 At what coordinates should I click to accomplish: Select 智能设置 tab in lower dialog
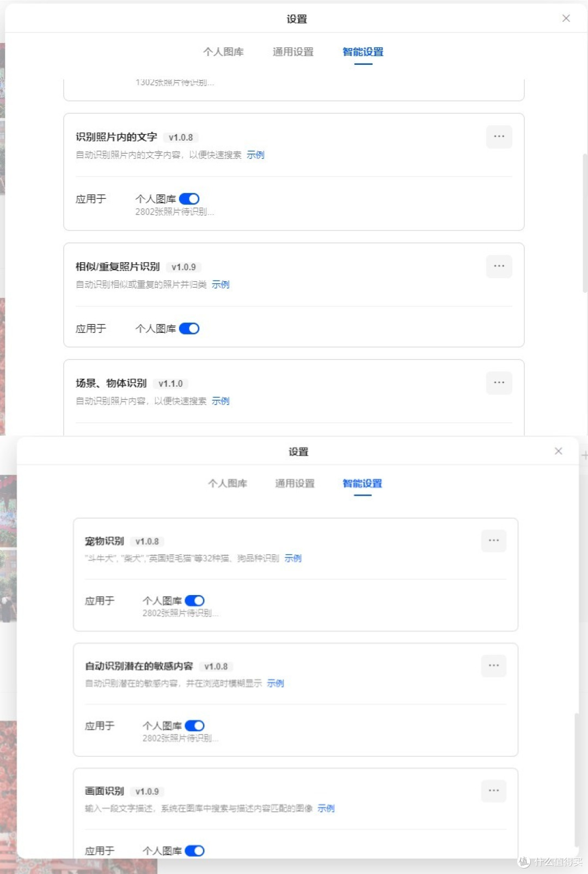(363, 483)
